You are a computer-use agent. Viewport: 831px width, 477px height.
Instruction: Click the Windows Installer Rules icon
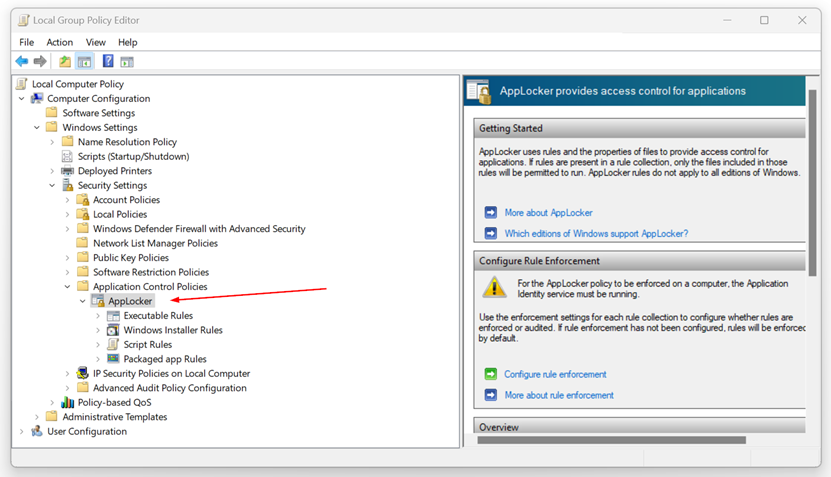point(113,330)
